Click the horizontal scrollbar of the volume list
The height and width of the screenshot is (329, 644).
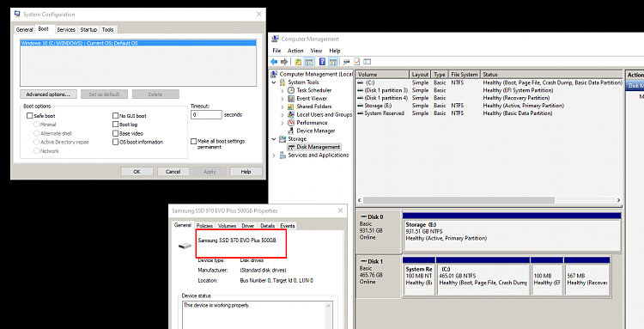coord(459,200)
